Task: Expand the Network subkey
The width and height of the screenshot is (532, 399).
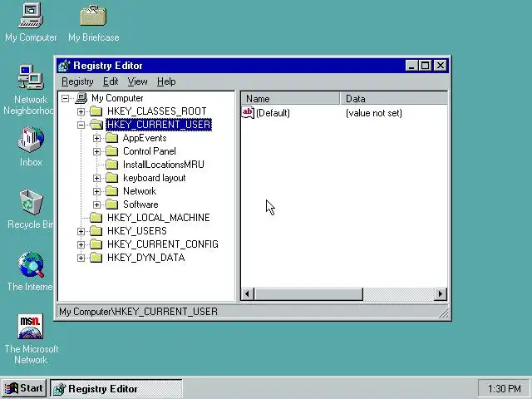Action: coord(96,191)
